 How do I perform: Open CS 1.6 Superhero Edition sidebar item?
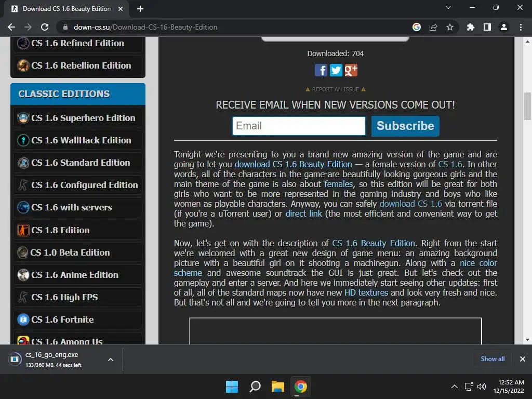pyautogui.click(x=78, y=118)
